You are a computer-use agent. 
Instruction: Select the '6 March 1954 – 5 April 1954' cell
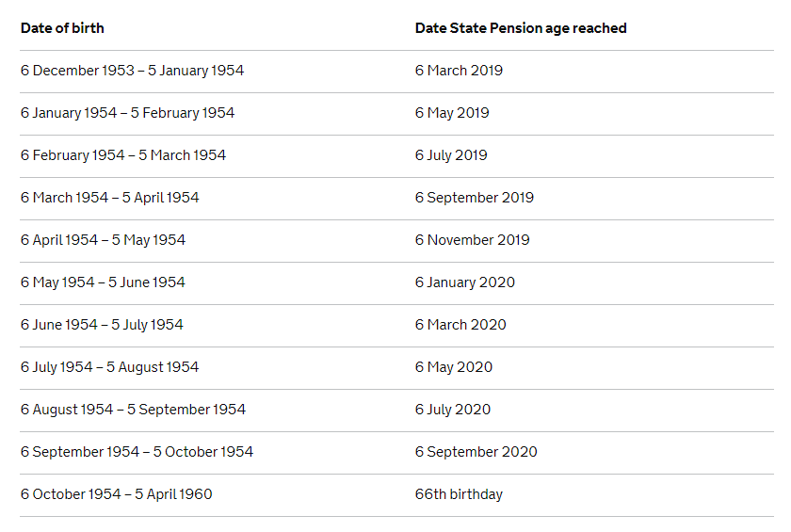(x=109, y=198)
